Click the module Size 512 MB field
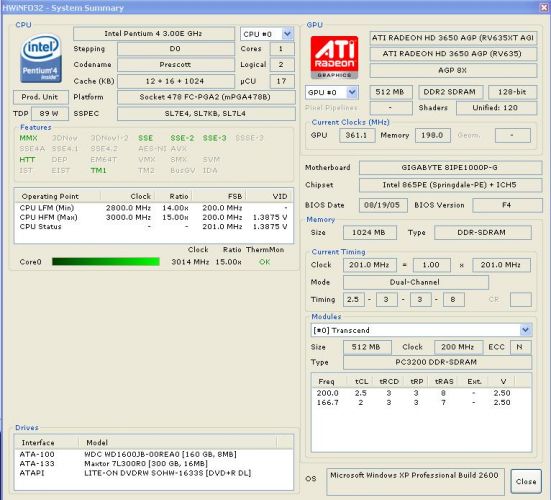Image resolution: width=551 pixels, height=500 pixels. point(367,347)
